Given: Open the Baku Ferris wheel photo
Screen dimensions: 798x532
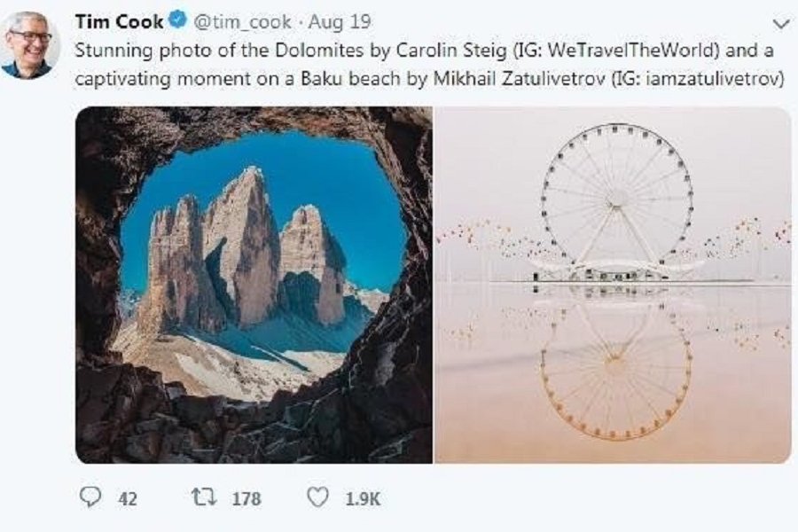Looking at the screenshot, I should coord(614,285).
